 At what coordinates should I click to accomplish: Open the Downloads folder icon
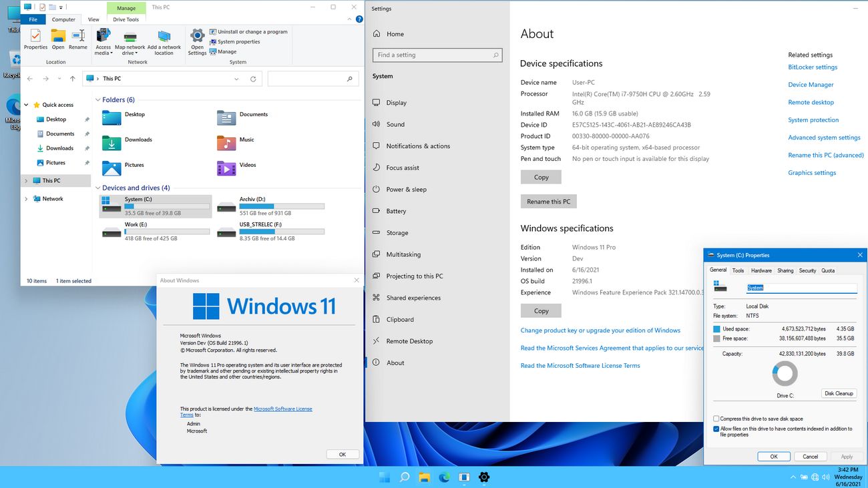[112, 143]
